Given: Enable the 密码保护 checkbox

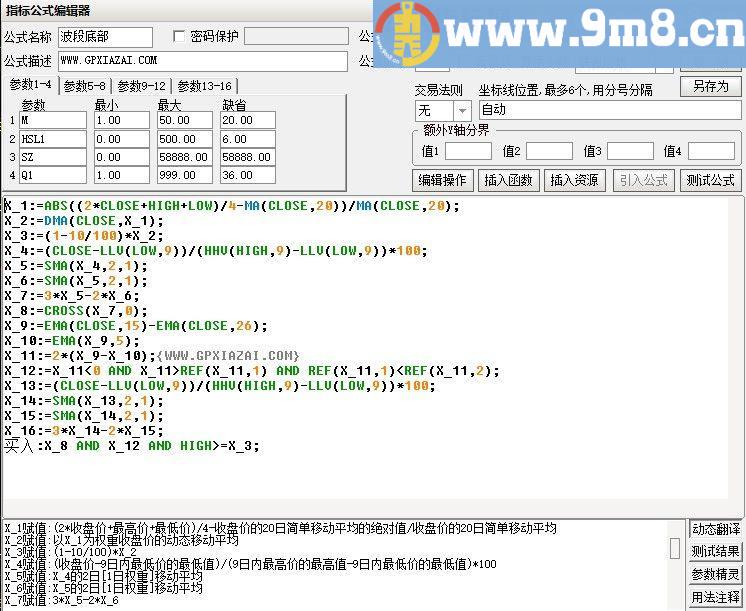Looking at the screenshot, I should coord(179,36).
